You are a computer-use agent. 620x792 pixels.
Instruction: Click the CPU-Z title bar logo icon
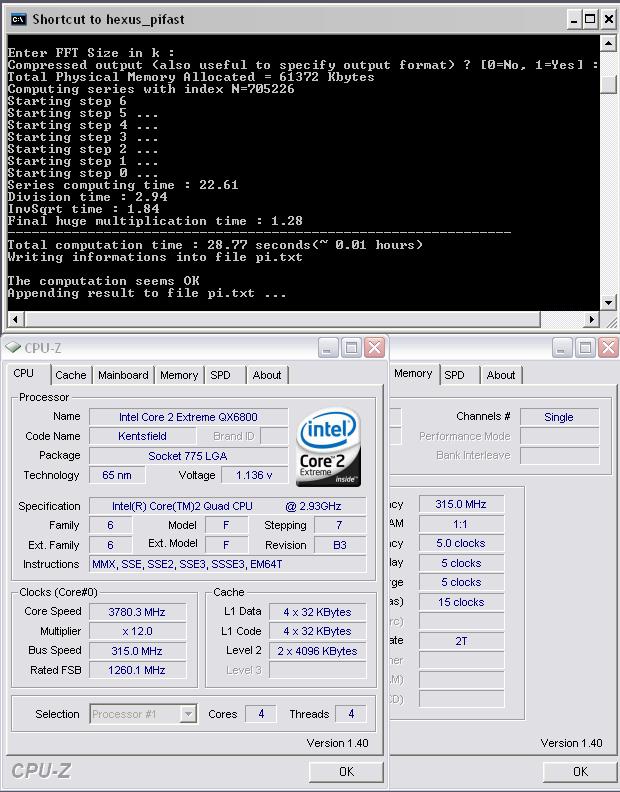pos(13,348)
